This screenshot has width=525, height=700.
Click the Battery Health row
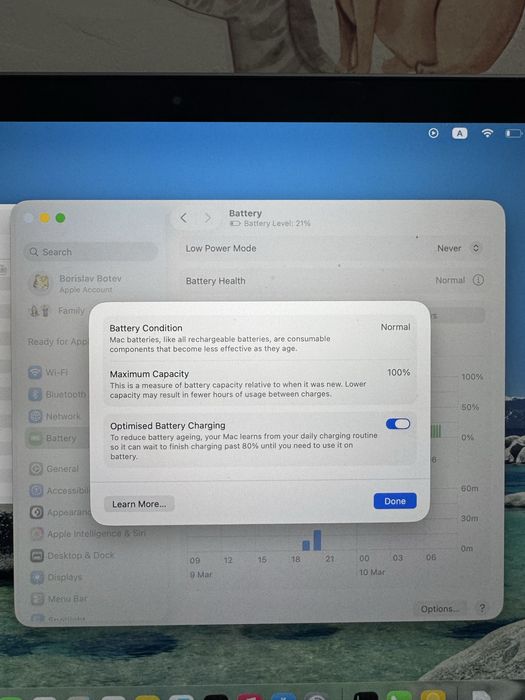point(334,280)
